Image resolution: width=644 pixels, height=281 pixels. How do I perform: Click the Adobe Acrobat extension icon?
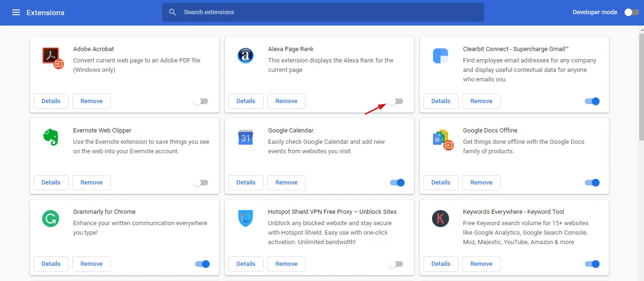click(53, 58)
